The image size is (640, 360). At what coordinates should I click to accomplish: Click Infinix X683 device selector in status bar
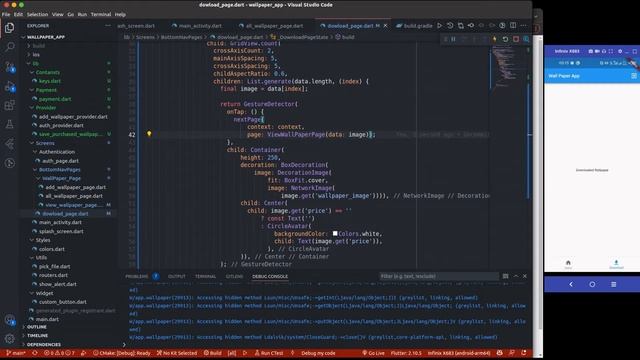(459, 353)
